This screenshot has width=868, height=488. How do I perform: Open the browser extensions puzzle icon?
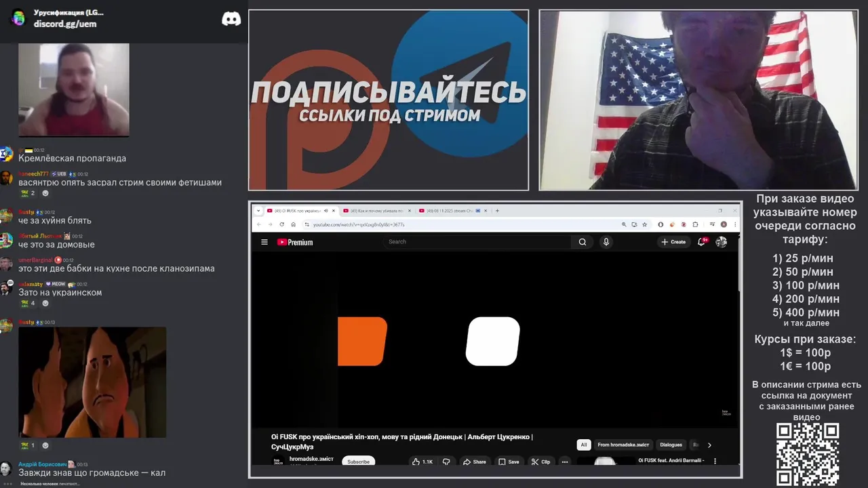tap(695, 224)
